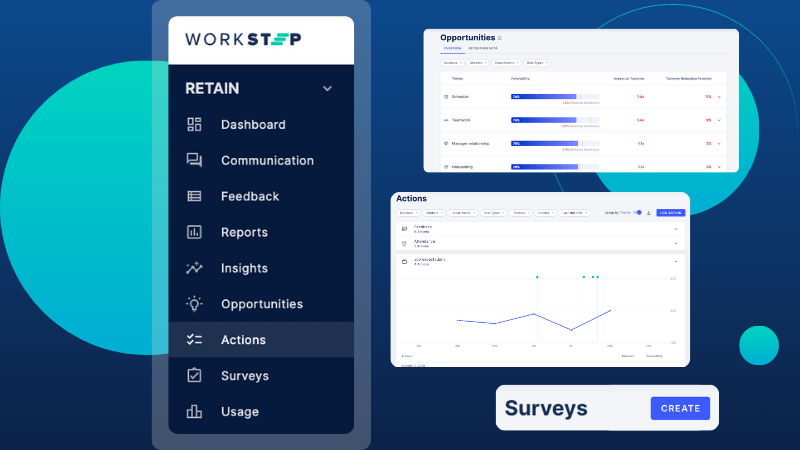Click the leftmost green action marker on chart
Image resolution: width=800 pixels, height=450 pixels.
click(x=537, y=277)
